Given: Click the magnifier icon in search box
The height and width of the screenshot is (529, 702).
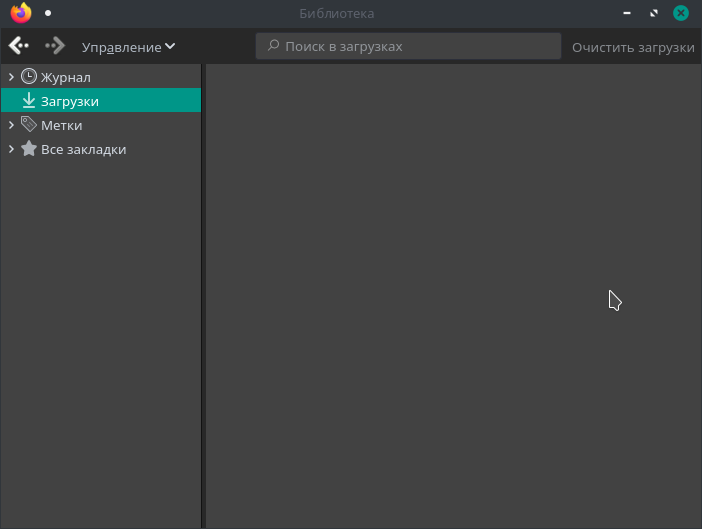Looking at the screenshot, I should point(273,45).
